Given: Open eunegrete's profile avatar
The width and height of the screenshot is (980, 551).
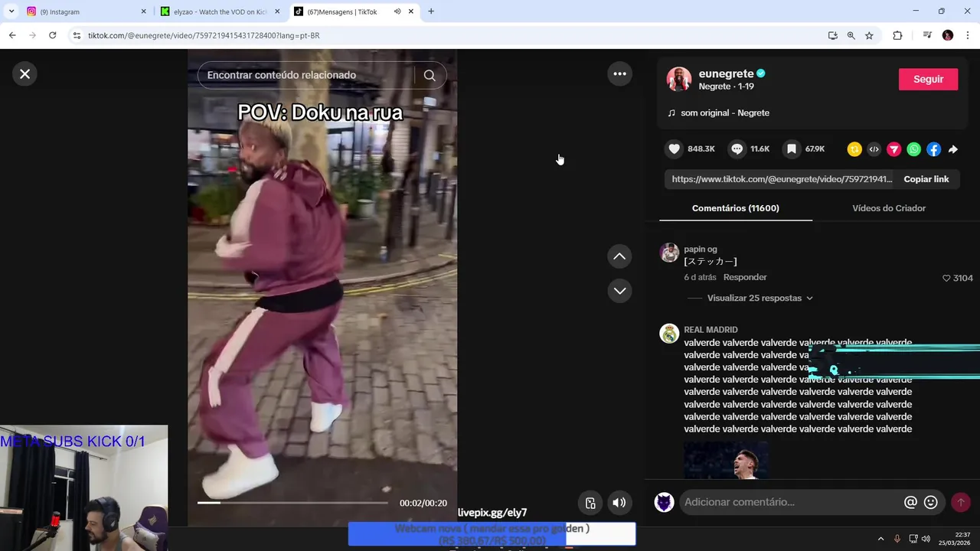Looking at the screenshot, I should (679, 79).
